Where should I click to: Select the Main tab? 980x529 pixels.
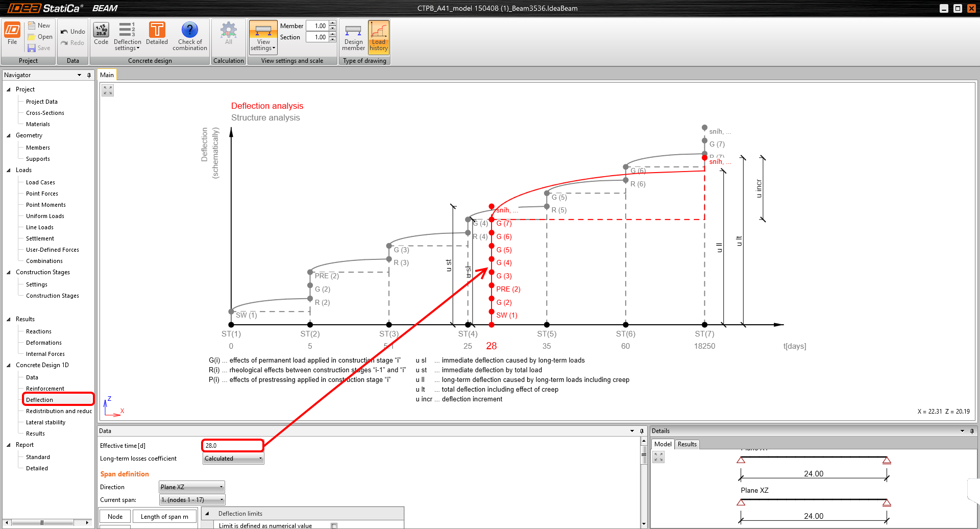point(107,74)
